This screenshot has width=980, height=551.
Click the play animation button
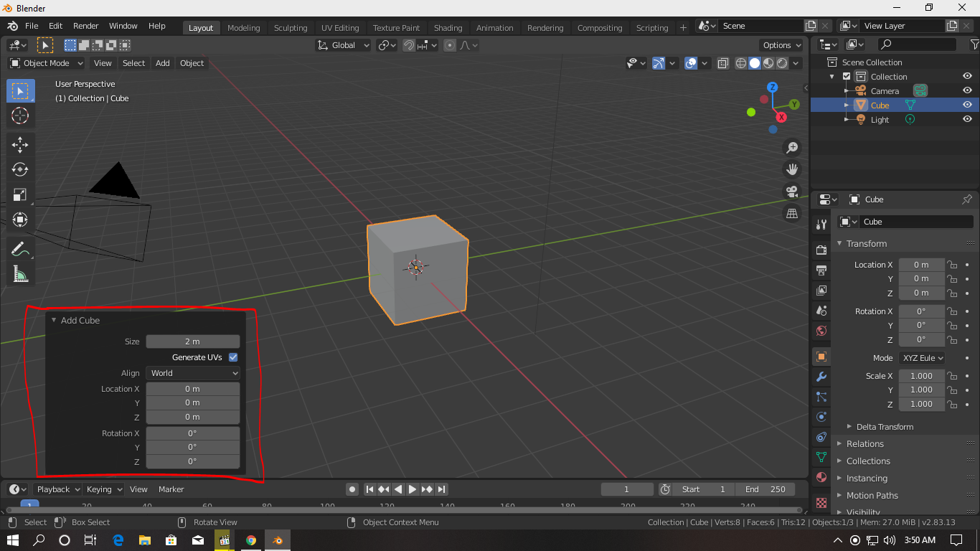413,489
